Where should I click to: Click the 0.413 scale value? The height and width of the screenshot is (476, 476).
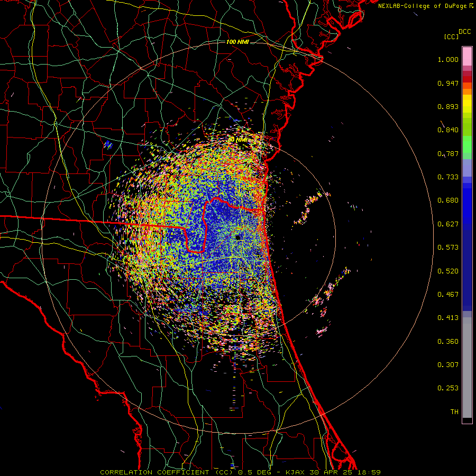click(x=448, y=318)
